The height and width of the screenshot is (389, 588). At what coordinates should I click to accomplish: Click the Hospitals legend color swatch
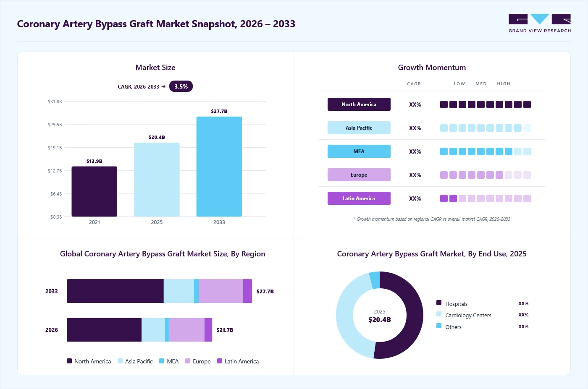(439, 303)
